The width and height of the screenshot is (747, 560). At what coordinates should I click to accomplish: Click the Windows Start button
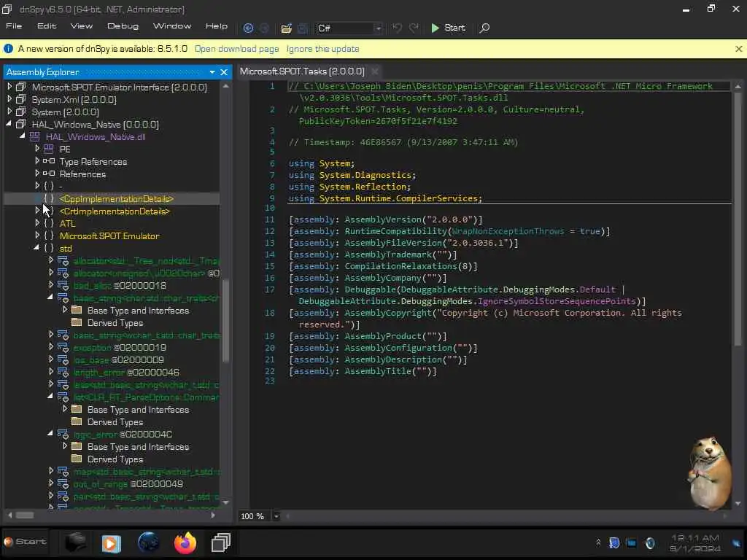[x=25, y=542]
